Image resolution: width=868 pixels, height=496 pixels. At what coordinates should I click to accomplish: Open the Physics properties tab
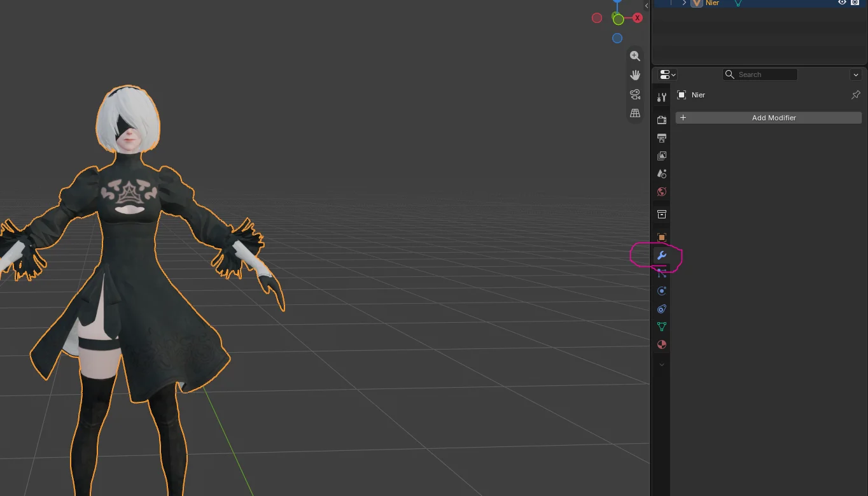click(662, 291)
